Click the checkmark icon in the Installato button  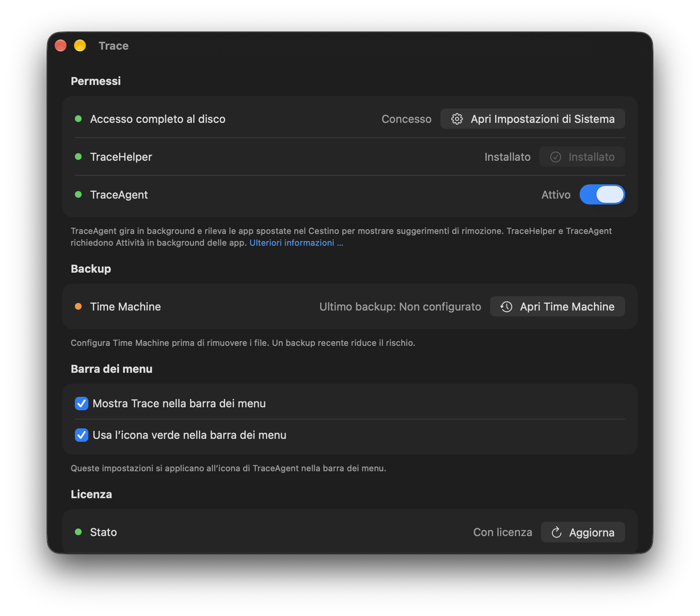tap(556, 157)
